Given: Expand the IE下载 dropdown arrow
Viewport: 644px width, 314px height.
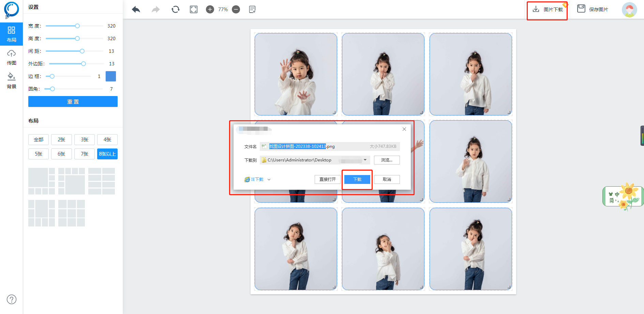Looking at the screenshot, I should (x=269, y=179).
